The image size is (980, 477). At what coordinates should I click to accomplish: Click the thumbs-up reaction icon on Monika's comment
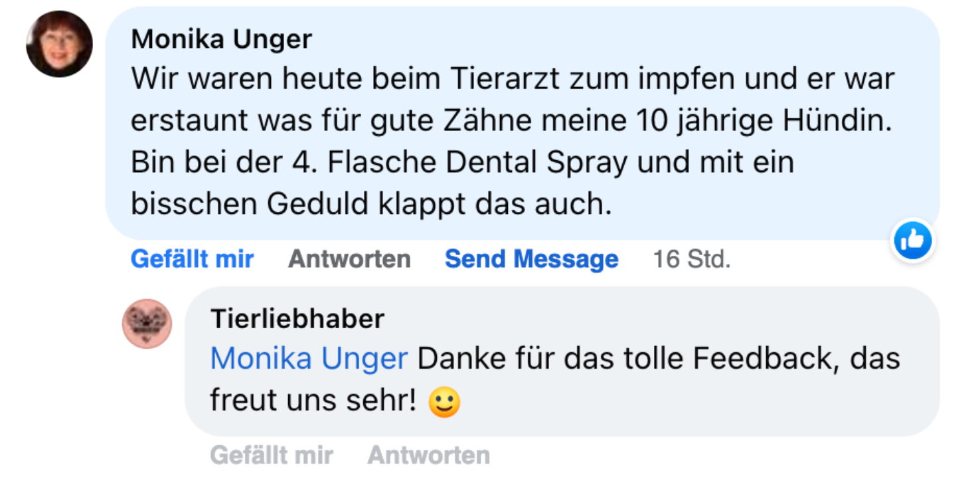tap(913, 241)
